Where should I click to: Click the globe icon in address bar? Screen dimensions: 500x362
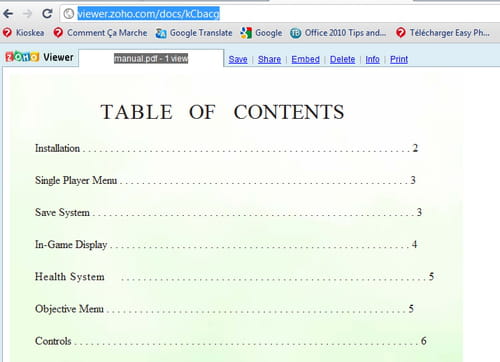click(x=68, y=14)
